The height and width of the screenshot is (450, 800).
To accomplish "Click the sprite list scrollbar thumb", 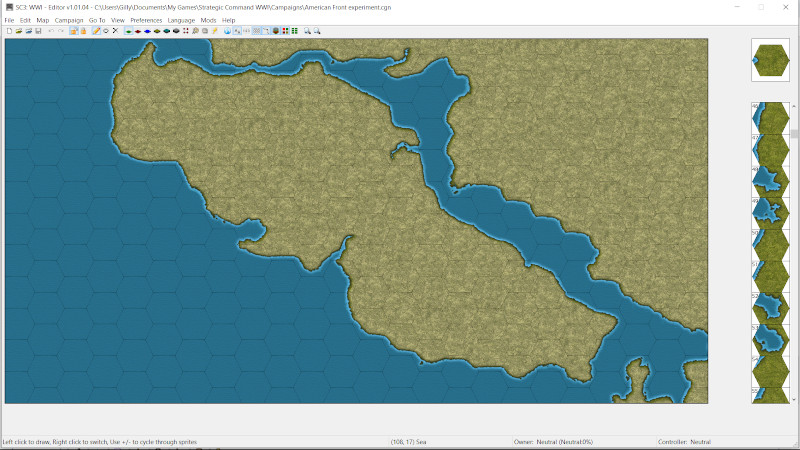I will click(x=794, y=134).
